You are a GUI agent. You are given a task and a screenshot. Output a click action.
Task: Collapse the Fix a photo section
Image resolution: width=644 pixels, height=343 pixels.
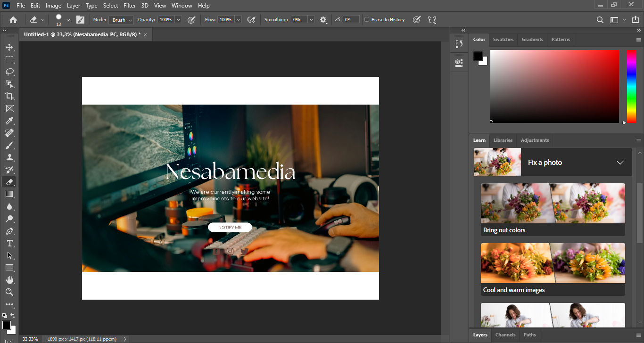tap(620, 163)
